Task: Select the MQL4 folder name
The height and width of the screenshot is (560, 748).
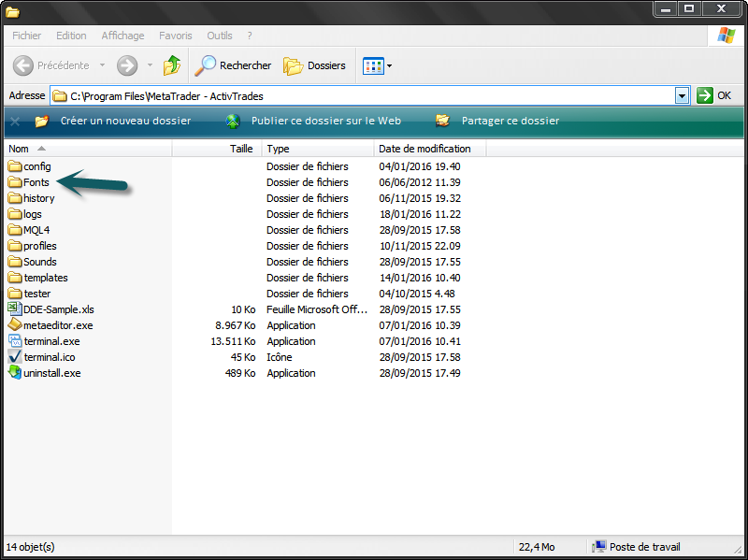Action: pos(36,230)
